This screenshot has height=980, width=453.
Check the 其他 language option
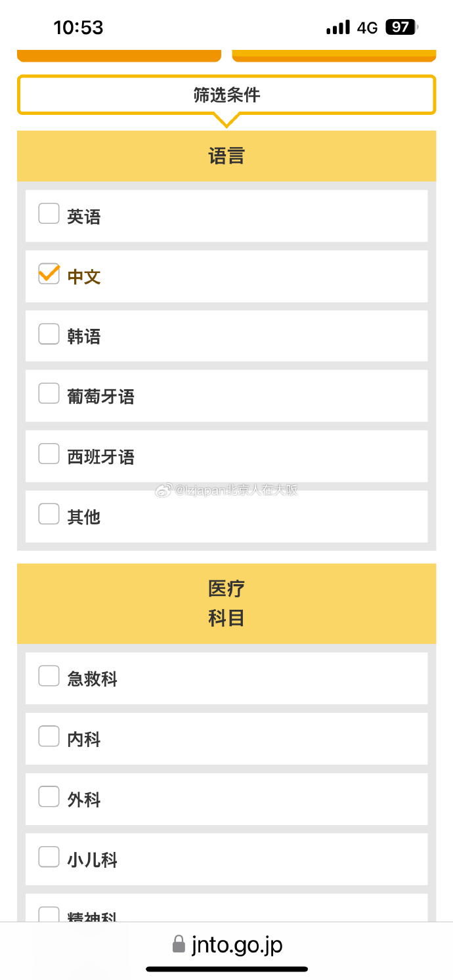coord(49,515)
